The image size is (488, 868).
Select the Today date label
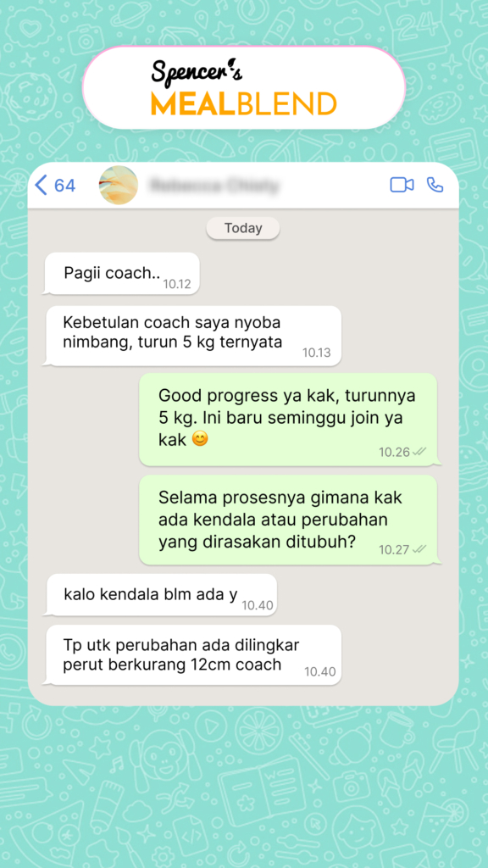click(243, 228)
